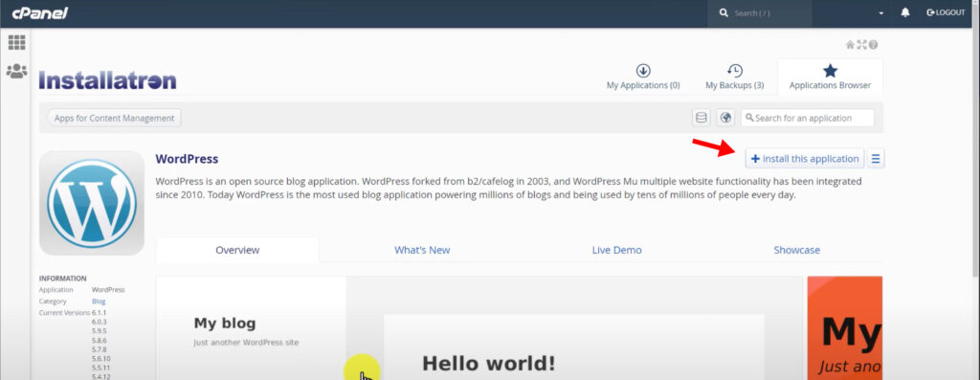Switch to Applications Browser tab
Viewport: 980px width, 380px height.
pos(830,77)
